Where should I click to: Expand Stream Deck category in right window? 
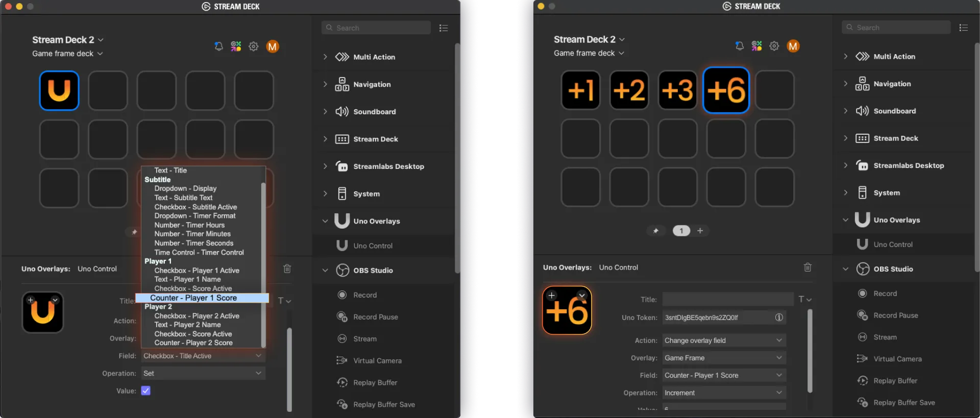[x=845, y=138]
